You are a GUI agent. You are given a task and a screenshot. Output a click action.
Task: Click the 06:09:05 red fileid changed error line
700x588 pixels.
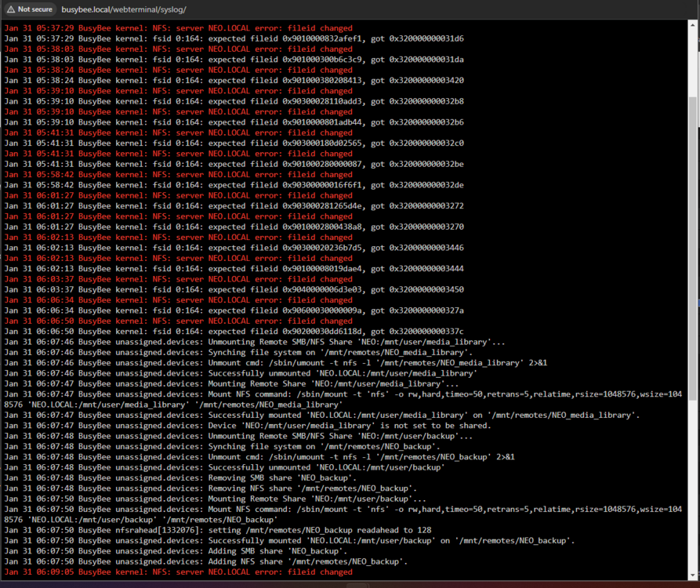[178, 572]
